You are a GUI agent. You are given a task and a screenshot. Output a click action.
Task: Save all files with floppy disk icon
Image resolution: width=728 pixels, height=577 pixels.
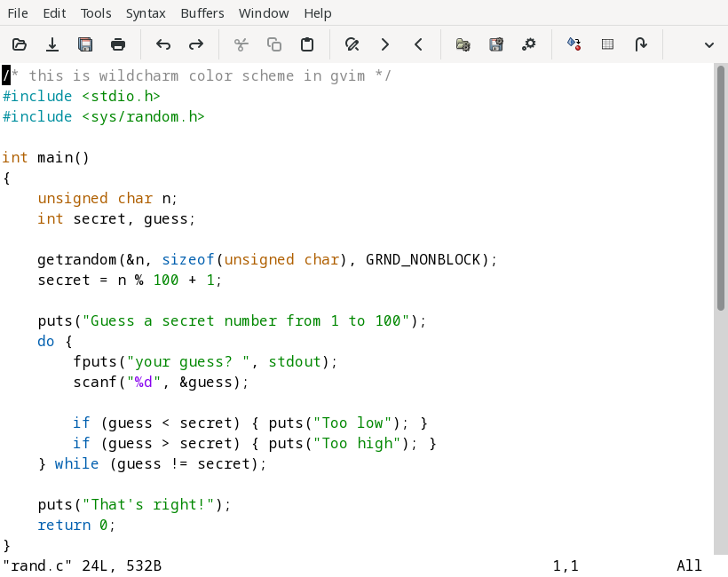(x=85, y=44)
